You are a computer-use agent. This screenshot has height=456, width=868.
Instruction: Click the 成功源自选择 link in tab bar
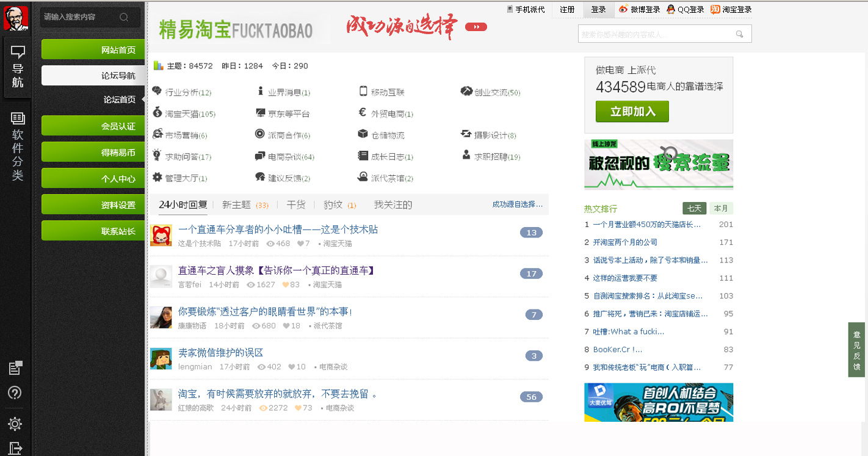[518, 204]
